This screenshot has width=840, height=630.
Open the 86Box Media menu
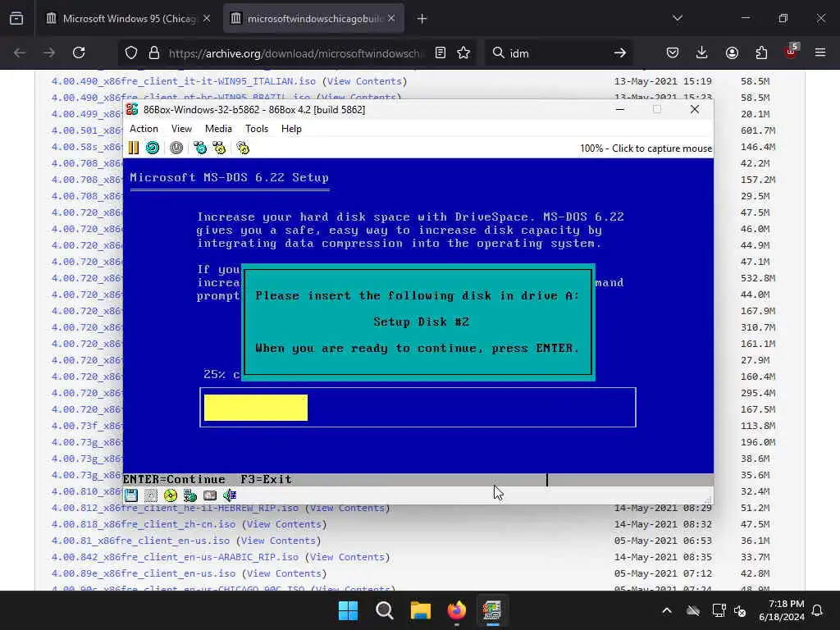click(218, 129)
